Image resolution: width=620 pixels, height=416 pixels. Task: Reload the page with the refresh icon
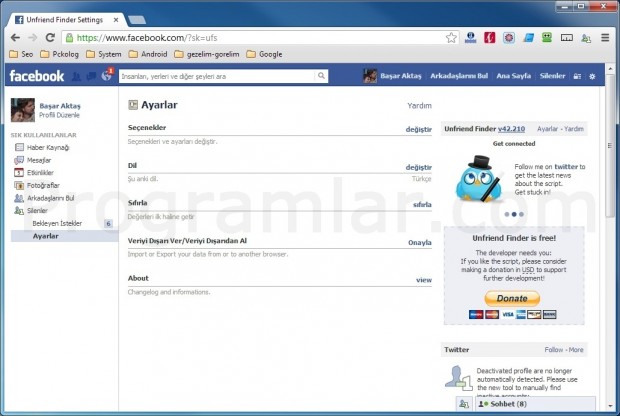tap(50, 38)
